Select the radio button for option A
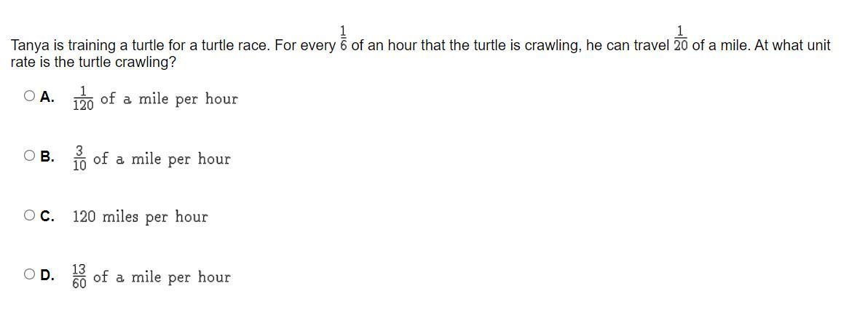 coord(29,96)
